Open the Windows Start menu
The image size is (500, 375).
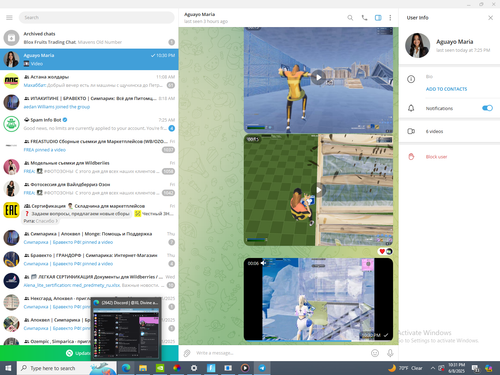coord(8,368)
